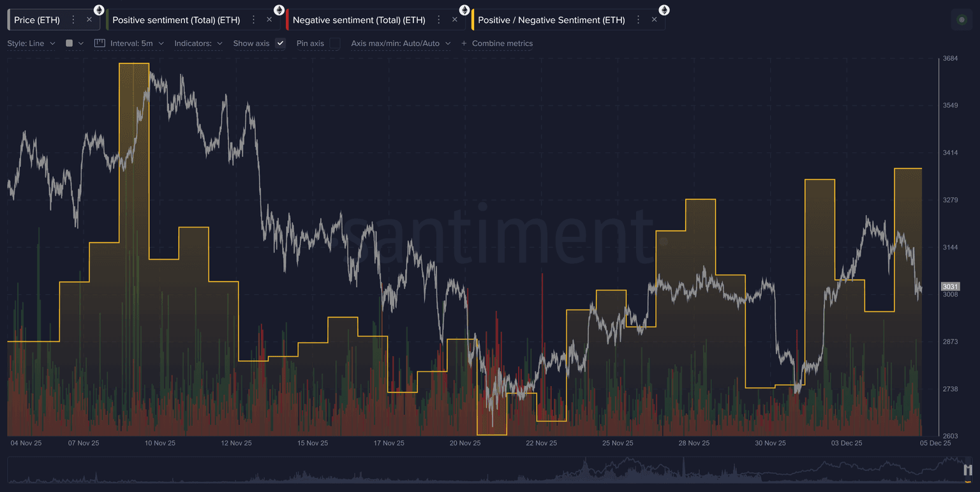Click the interval ruler icon
The height and width of the screenshot is (492, 980).
[100, 43]
